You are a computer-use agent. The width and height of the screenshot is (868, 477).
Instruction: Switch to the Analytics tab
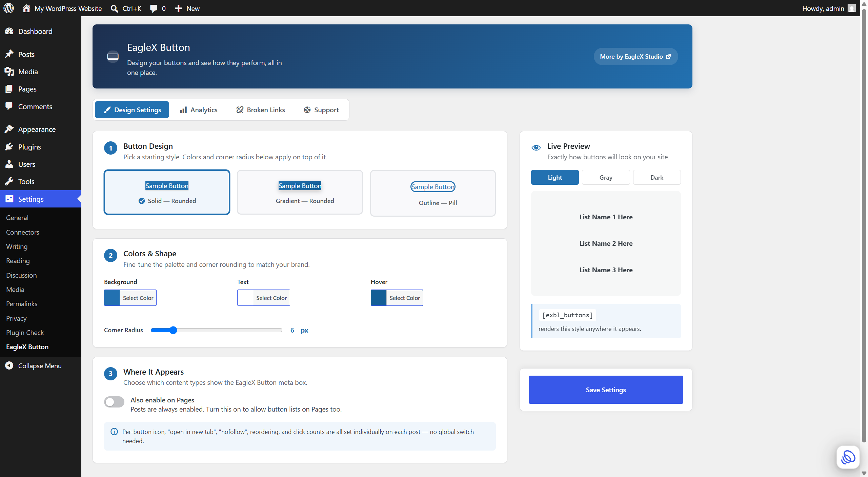pyautogui.click(x=198, y=110)
